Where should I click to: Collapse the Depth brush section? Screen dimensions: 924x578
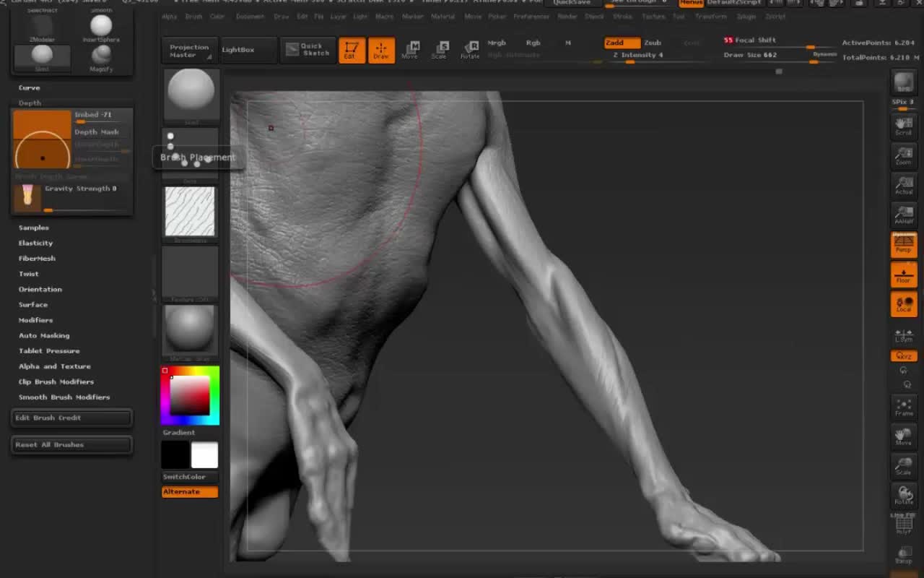(30, 103)
